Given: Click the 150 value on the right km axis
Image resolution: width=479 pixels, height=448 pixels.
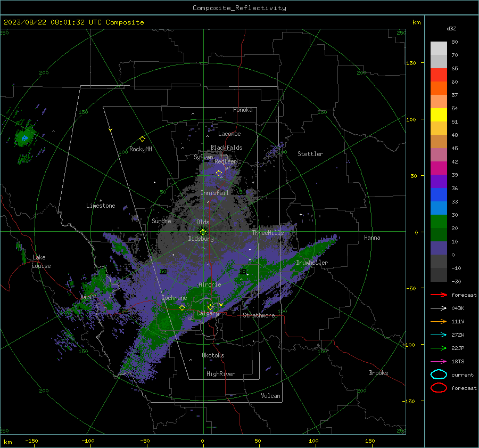Looking at the screenshot, I should [411, 63].
